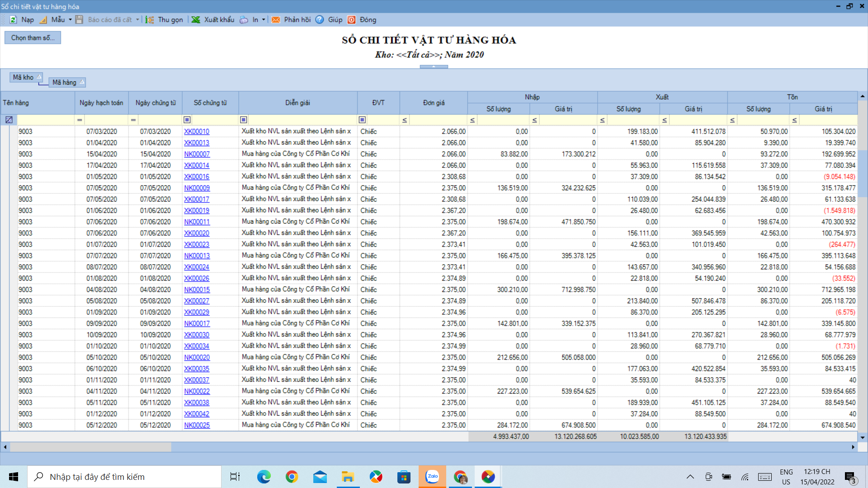Open filter operator for Số chứng từ
This screenshot has width=868, height=488.
pos(187,120)
